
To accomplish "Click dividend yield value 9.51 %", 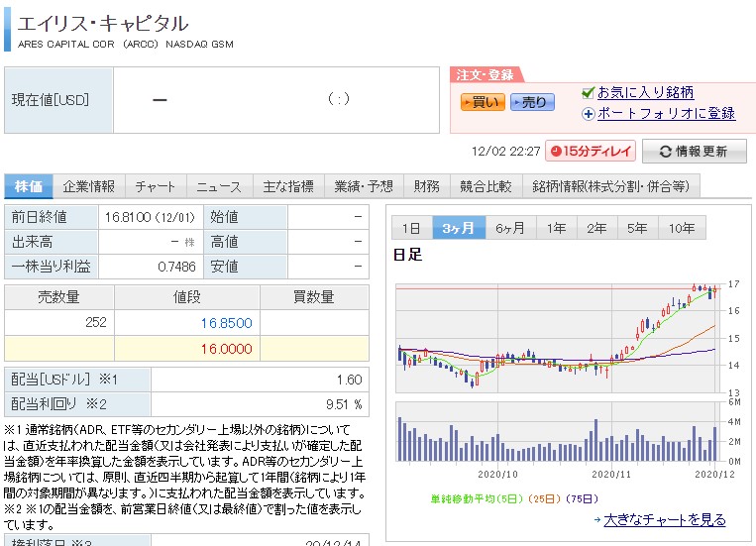I will (344, 404).
